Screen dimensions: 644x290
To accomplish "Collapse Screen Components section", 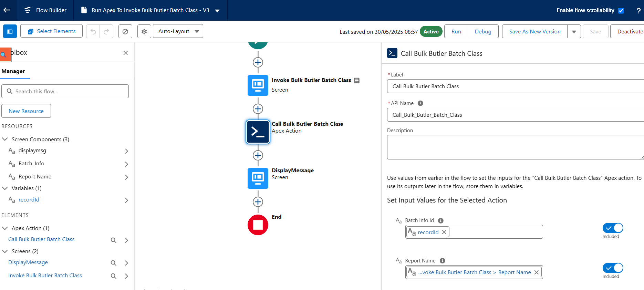I will point(5,139).
